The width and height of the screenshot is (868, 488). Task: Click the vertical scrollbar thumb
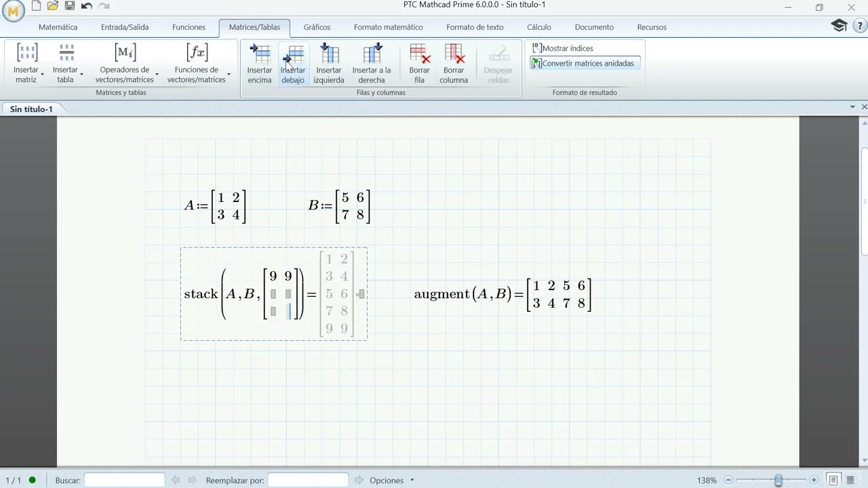pos(865,200)
